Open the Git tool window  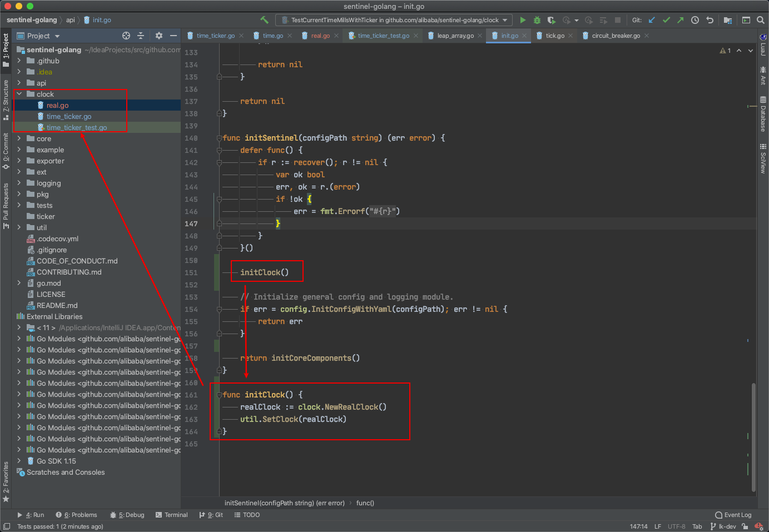click(x=211, y=515)
